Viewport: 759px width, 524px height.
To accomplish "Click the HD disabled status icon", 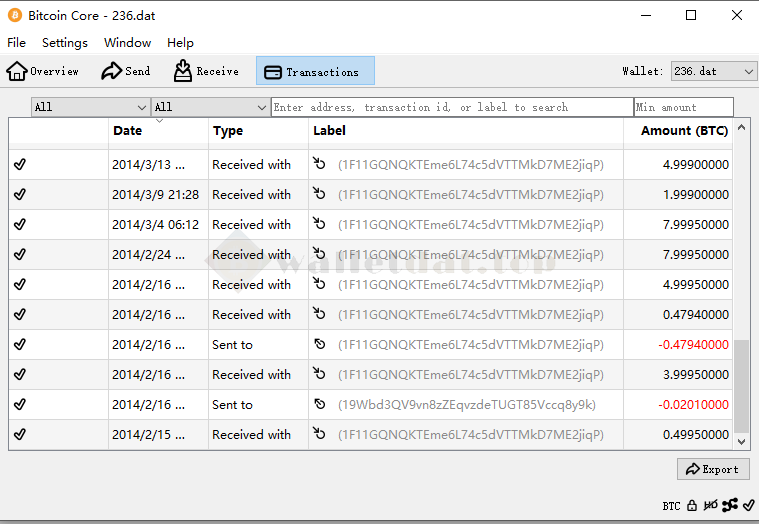I will coord(711,506).
